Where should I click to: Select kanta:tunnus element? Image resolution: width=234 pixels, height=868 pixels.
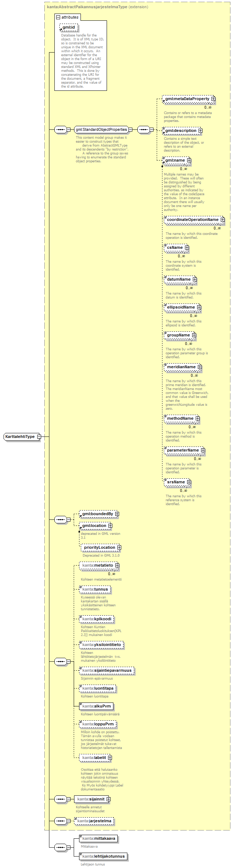[x=95, y=589]
